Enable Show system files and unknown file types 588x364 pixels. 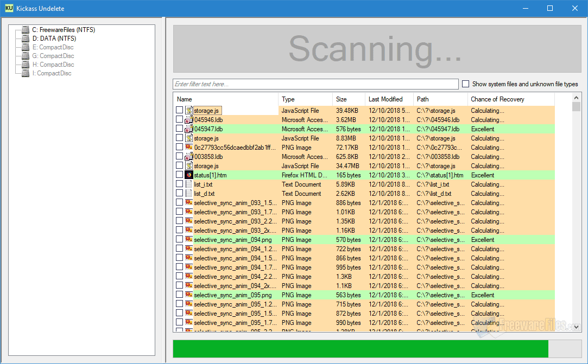(465, 84)
